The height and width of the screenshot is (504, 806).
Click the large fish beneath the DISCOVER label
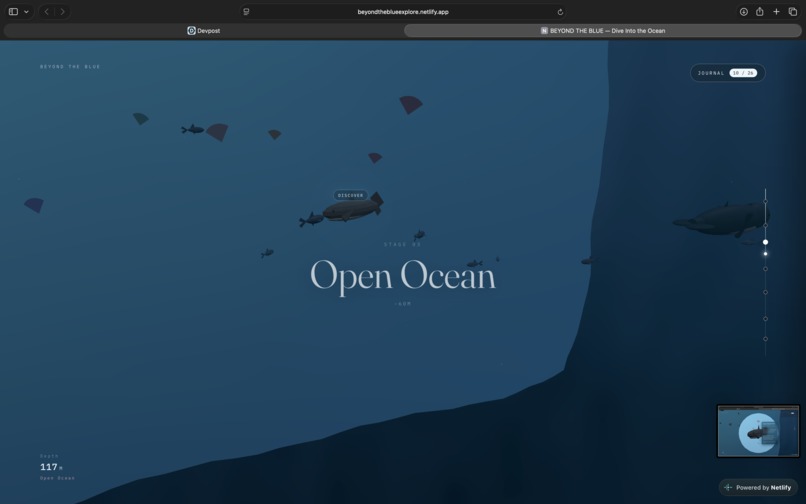click(x=353, y=208)
